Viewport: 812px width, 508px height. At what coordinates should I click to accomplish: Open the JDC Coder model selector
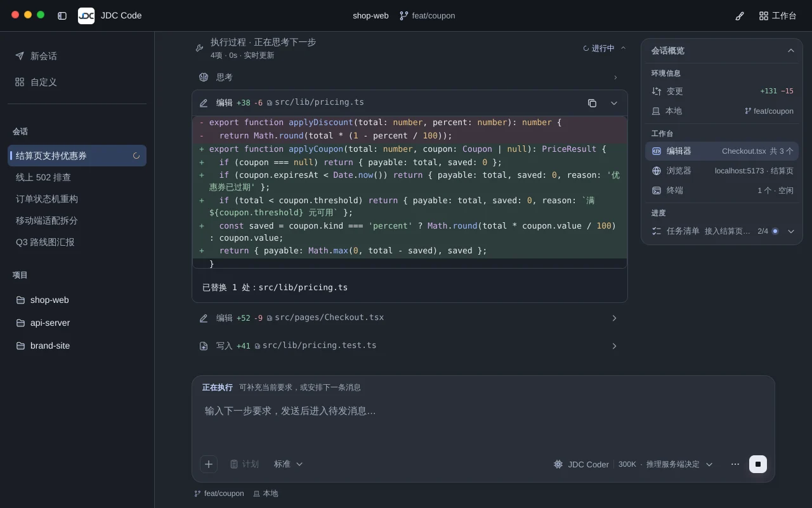point(633,464)
